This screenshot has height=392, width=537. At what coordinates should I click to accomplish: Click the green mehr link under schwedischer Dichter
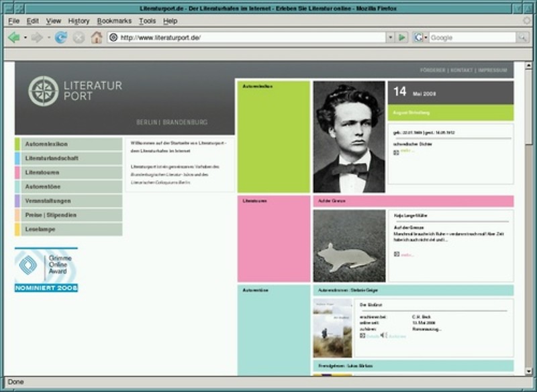click(x=407, y=150)
